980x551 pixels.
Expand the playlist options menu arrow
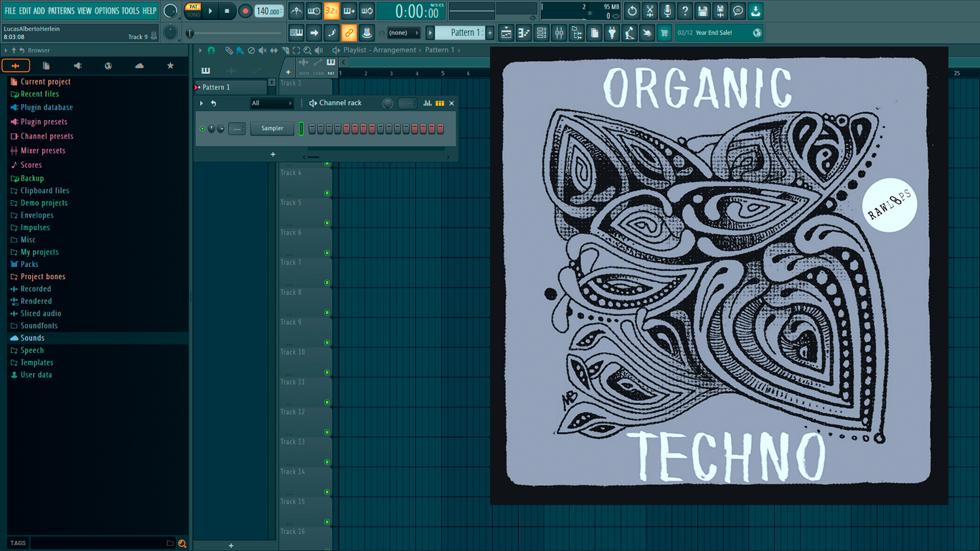200,50
